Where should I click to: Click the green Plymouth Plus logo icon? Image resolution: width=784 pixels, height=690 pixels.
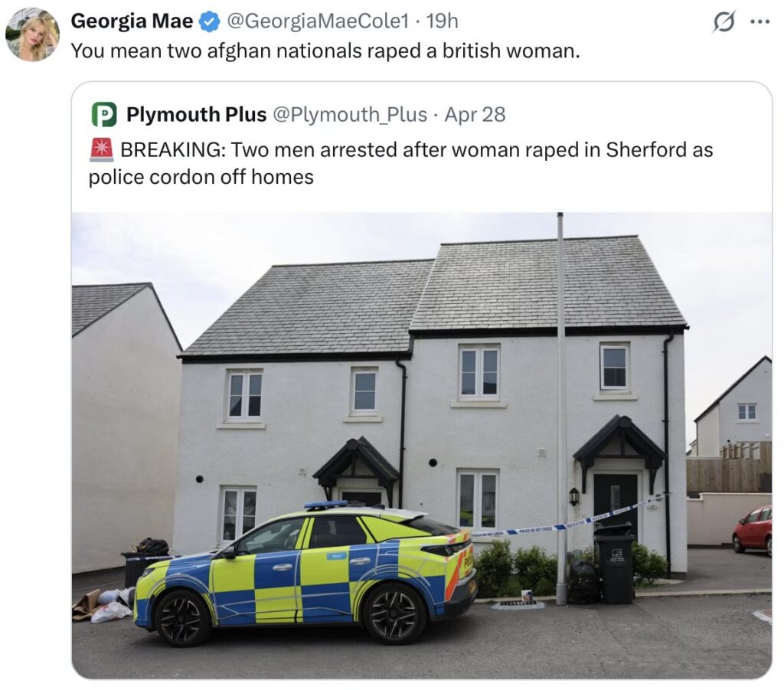[x=104, y=115]
